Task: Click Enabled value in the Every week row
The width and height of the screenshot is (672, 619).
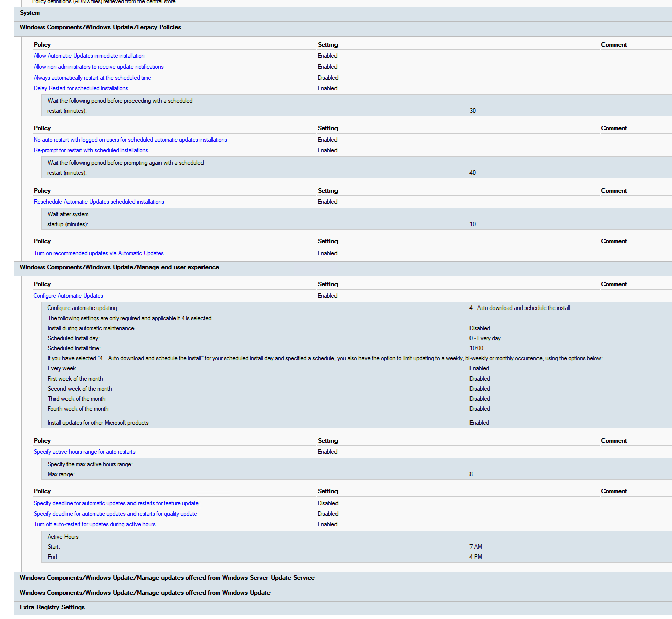Action: click(479, 368)
